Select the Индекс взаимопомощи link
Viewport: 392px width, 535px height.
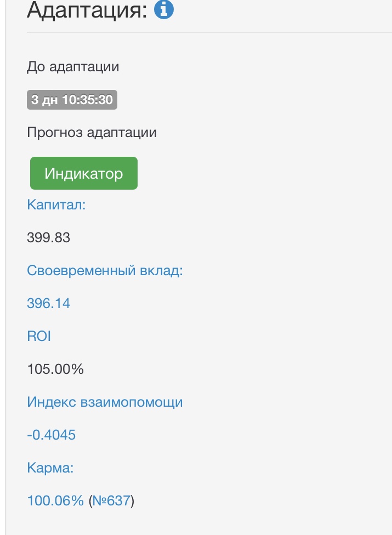coord(105,402)
